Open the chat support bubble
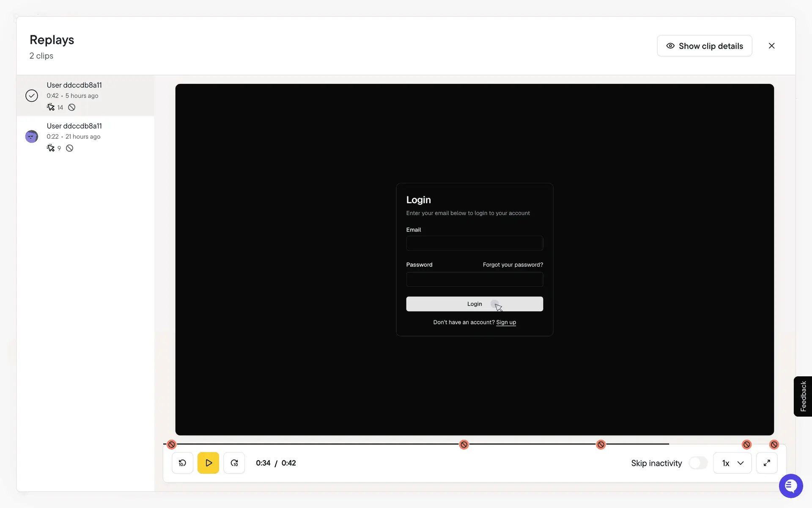The image size is (812, 508). [790, 486]
